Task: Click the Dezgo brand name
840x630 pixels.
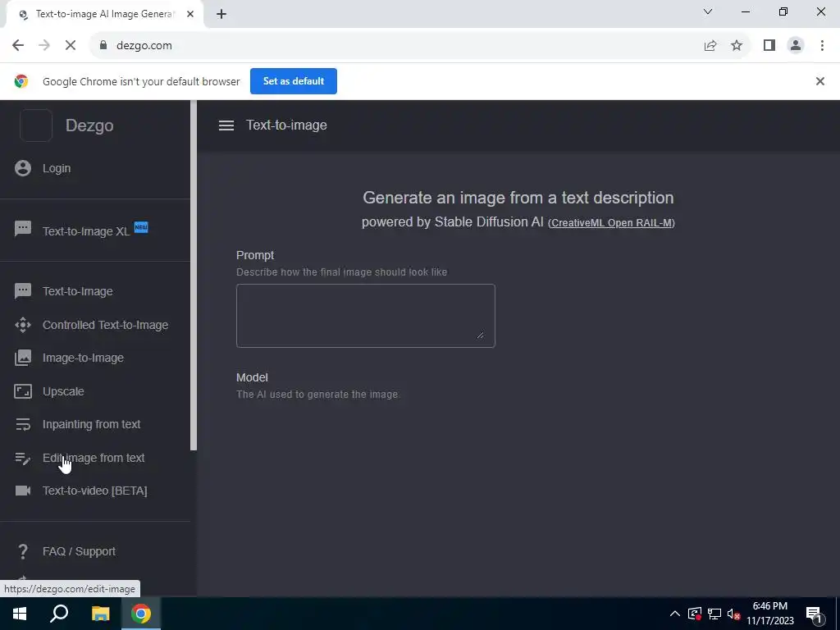Action: 89,126
